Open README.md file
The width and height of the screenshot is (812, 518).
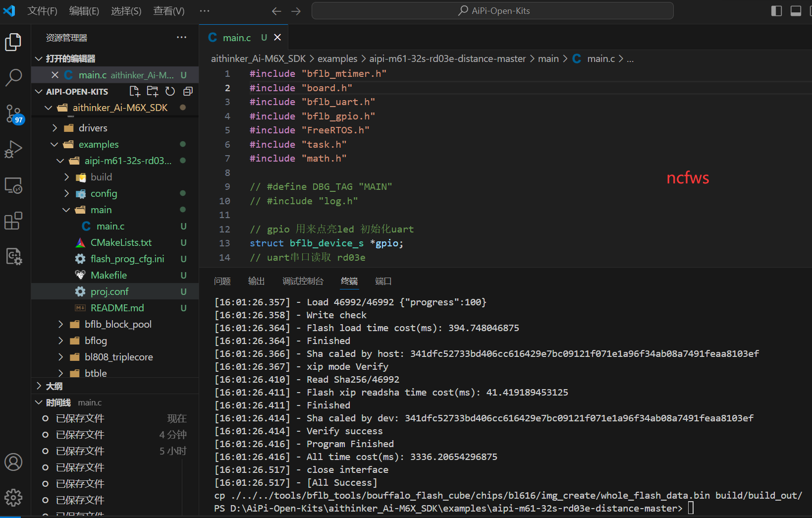[x=115, y=308]
